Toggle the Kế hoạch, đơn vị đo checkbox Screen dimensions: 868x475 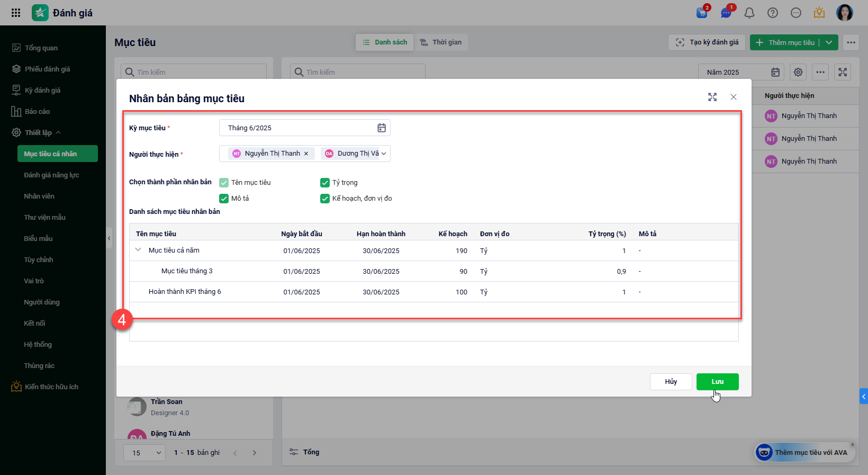(325, 199)
